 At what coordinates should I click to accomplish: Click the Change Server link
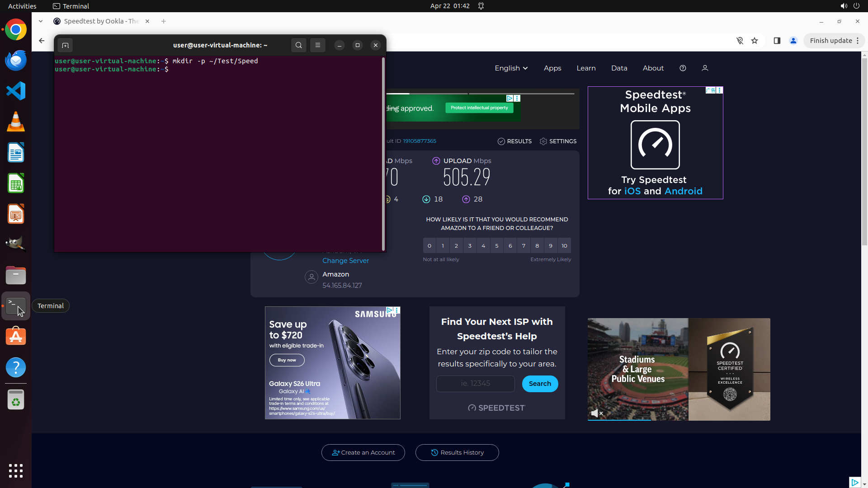point(345,261)
